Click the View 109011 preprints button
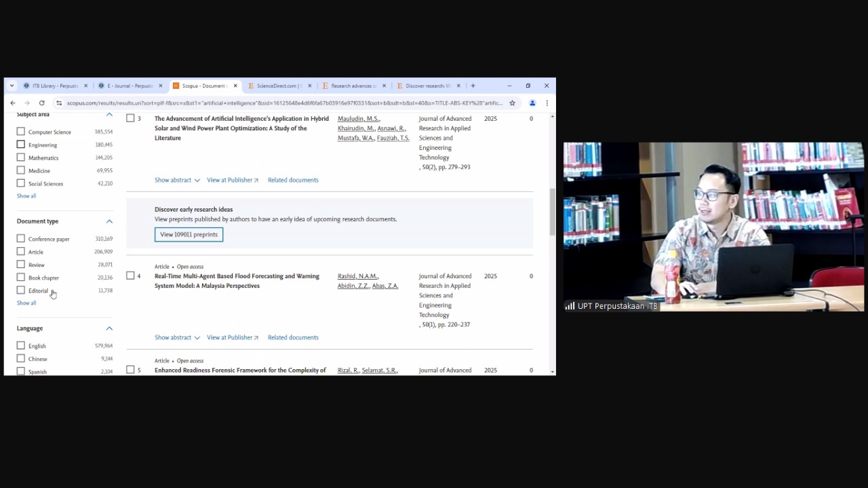The width and height of the screenshot is (868, 488). 189,235
